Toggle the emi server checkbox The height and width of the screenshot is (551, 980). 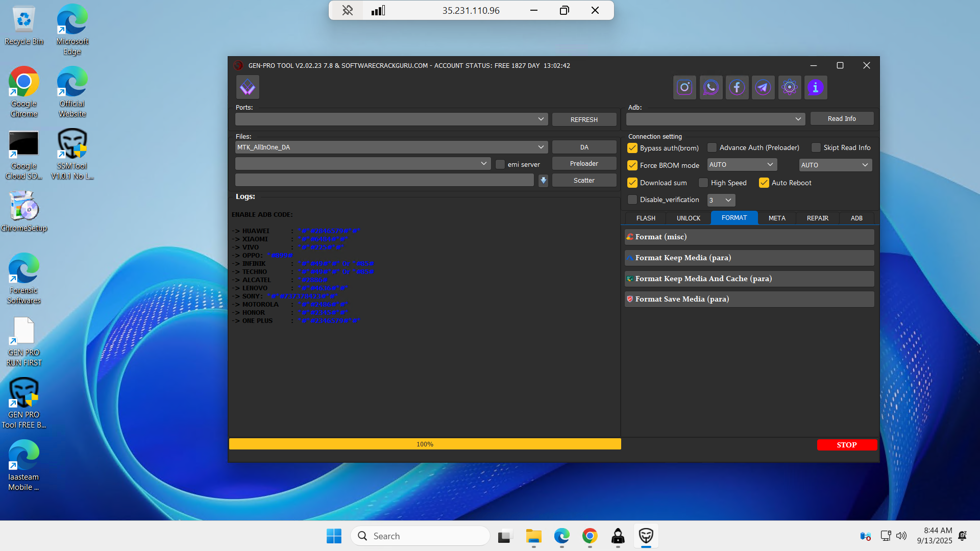pyautogui.click(x=500, y=164)
